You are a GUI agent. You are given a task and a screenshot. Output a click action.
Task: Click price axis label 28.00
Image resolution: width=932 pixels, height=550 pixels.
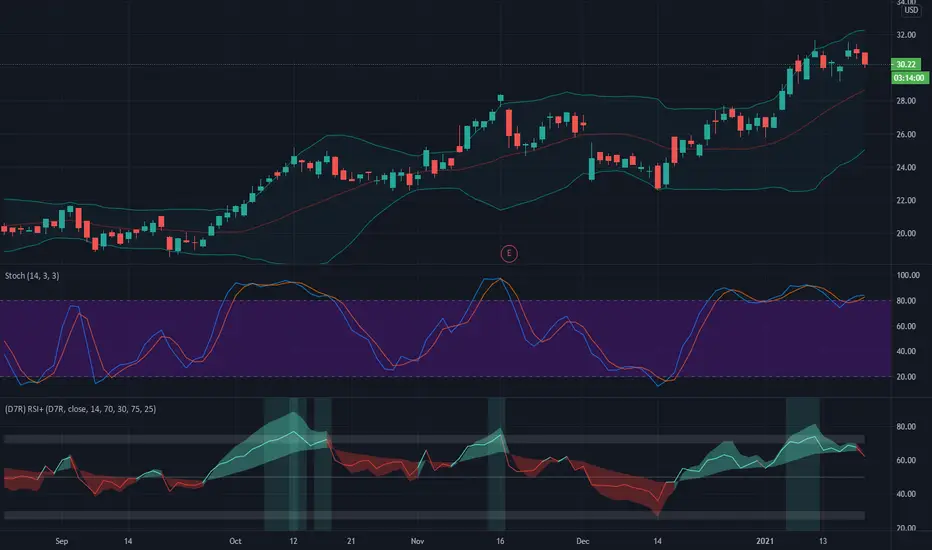point(906,101)
